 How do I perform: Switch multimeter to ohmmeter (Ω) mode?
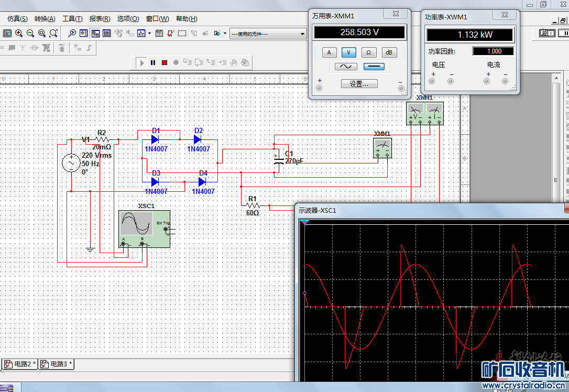tap(368, 52)
